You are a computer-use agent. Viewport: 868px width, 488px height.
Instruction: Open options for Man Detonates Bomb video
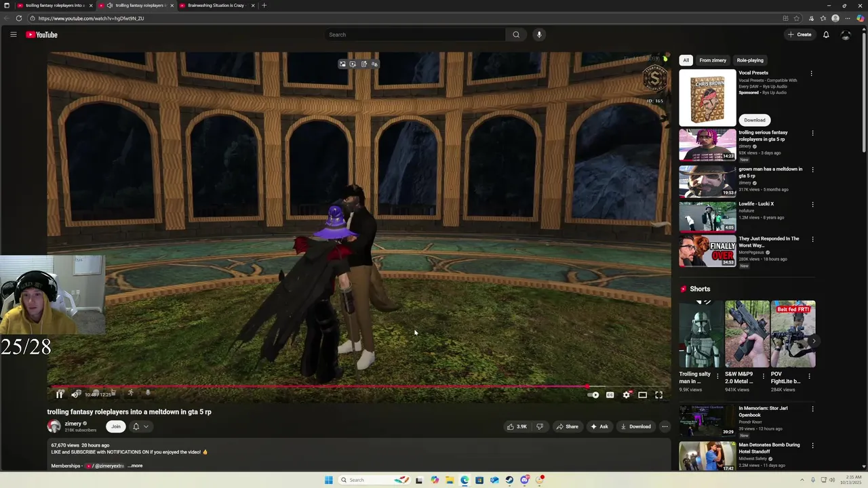pos(812,445)
